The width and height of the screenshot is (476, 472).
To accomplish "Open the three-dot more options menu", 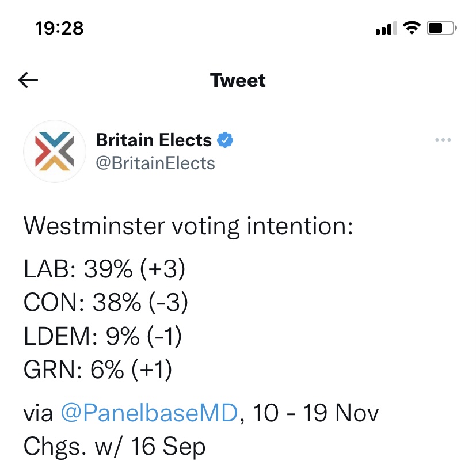I will (443, 140).
